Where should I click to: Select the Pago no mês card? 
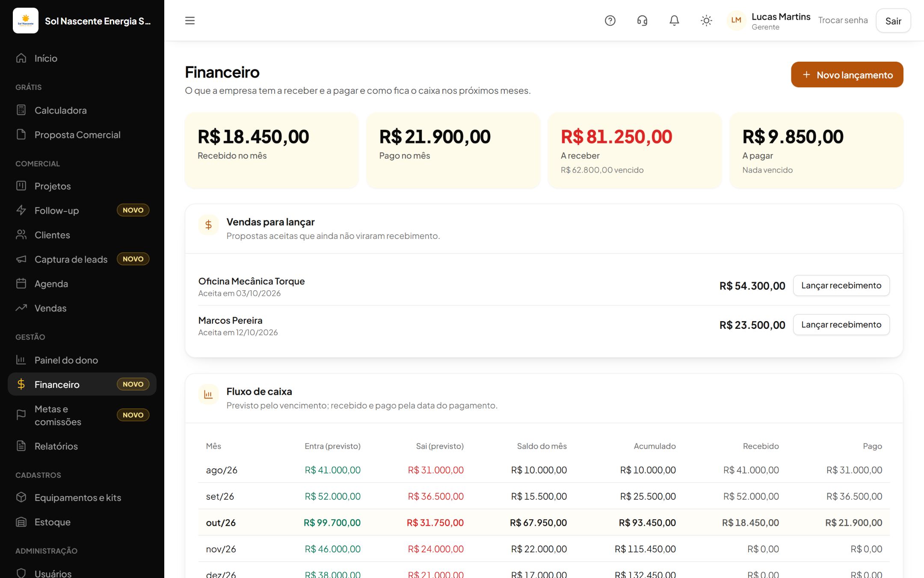(x=453, y=150)
